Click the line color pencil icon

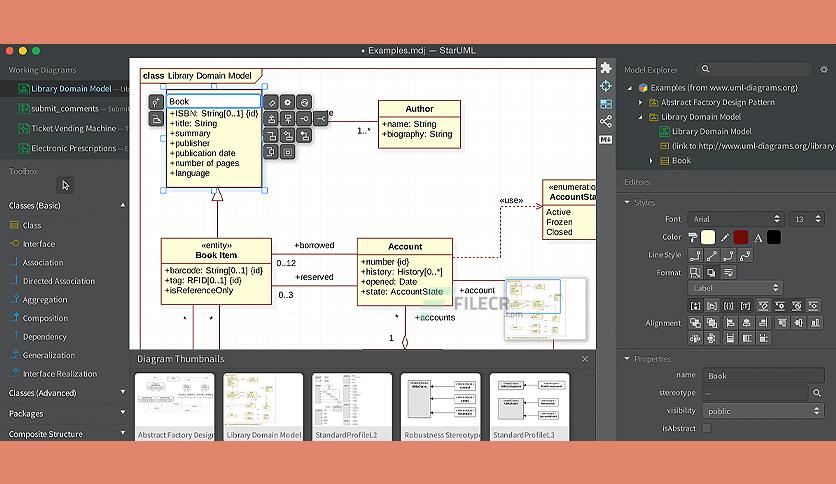coord(725,237)
